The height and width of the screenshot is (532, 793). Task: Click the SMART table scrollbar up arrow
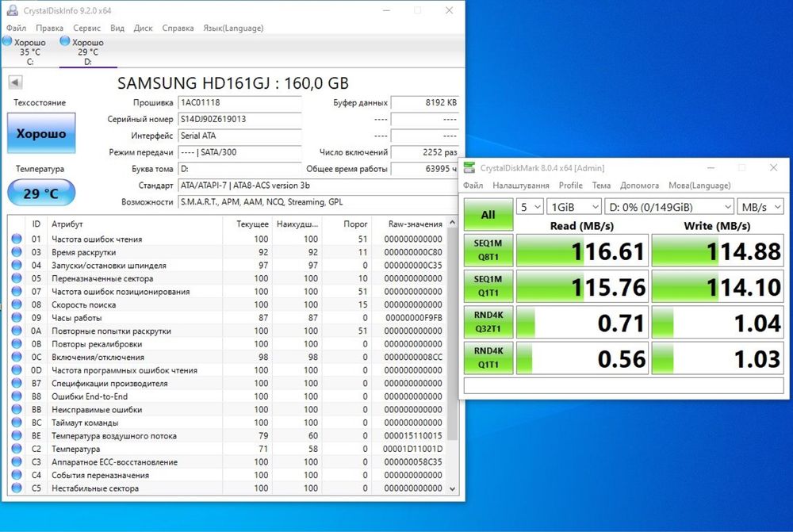pos(452,223)
